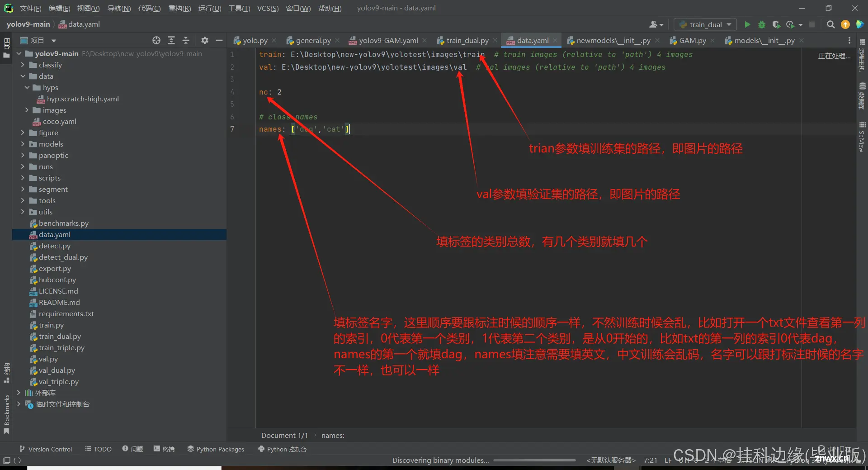
Task: Open the 文件(F) menu
Action: click(x=30, y=8)
